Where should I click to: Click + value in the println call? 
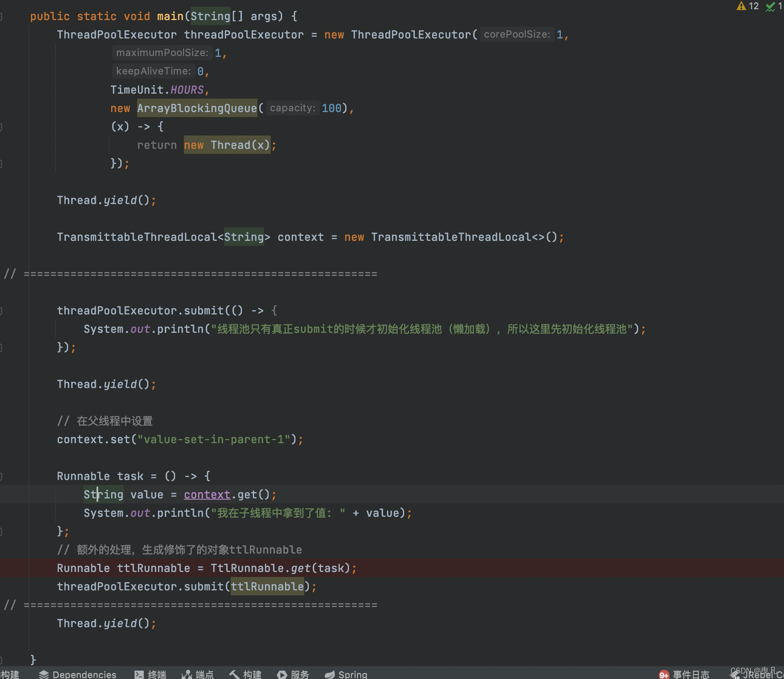pyautogui.click(x=376, y=513)
